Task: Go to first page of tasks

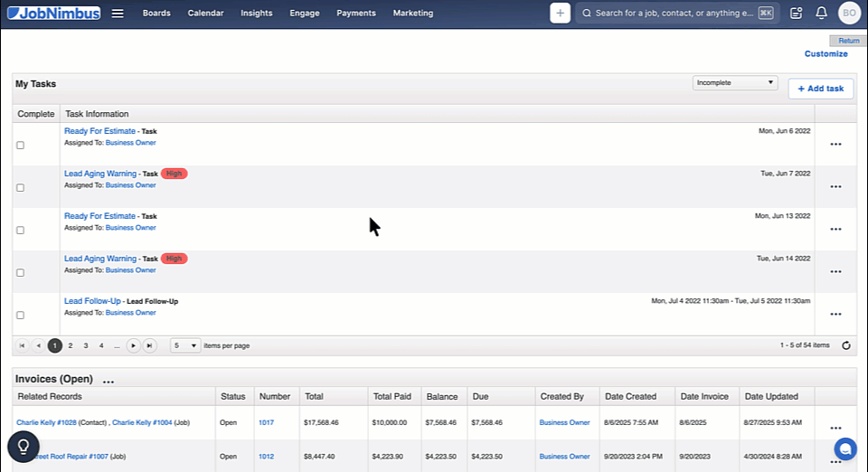Action: [x=22, y=345]
